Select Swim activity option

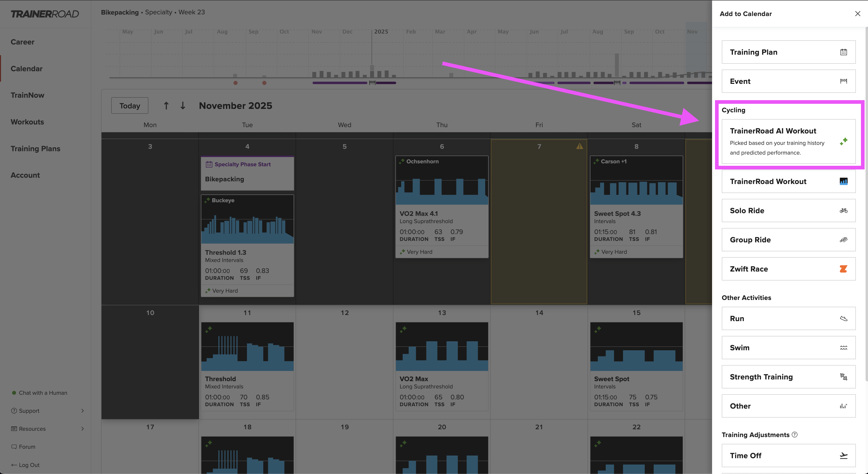tap(789, 348)
